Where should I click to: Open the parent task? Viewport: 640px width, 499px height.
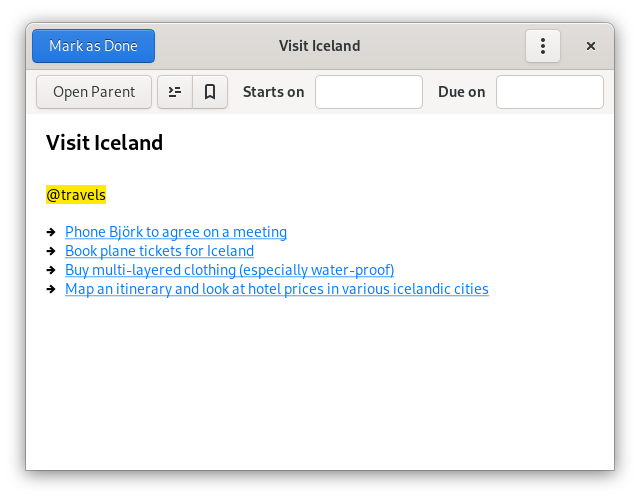tap(94, 92)
